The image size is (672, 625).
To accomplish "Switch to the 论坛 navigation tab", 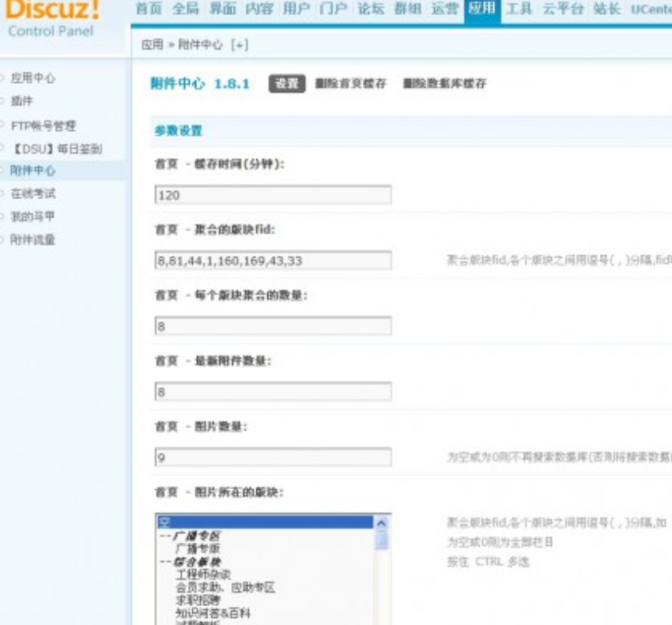I will pyautogui.click(x=371, y=9).
